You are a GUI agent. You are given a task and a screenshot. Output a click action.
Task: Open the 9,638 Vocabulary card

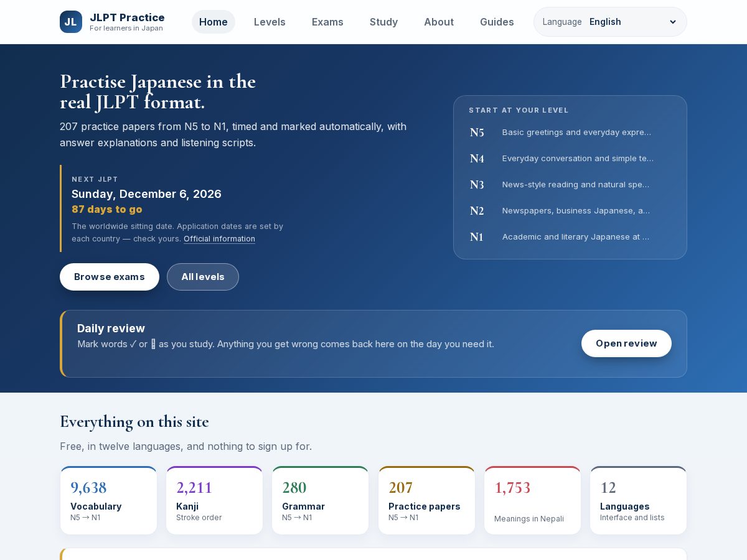[x=108, y=500]
